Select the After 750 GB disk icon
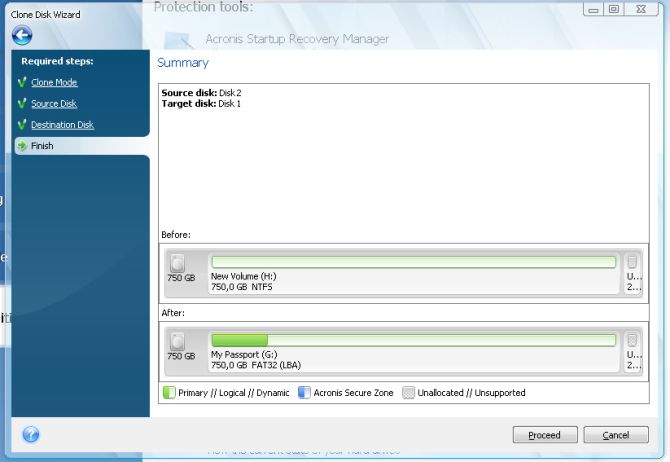This screenshot has width=670, height=462. pyautogui.click(x=177, y=341)
